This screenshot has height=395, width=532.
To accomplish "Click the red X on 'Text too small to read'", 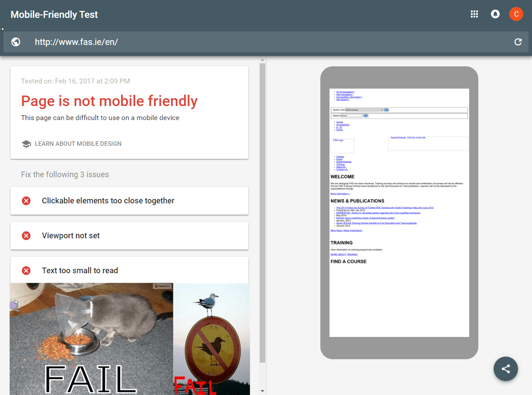I will point(26,271).
